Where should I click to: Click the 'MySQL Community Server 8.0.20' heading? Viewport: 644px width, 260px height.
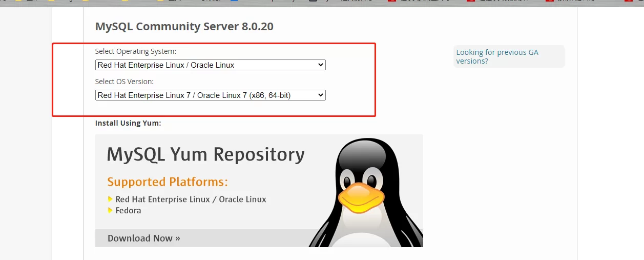click(184, 26)
